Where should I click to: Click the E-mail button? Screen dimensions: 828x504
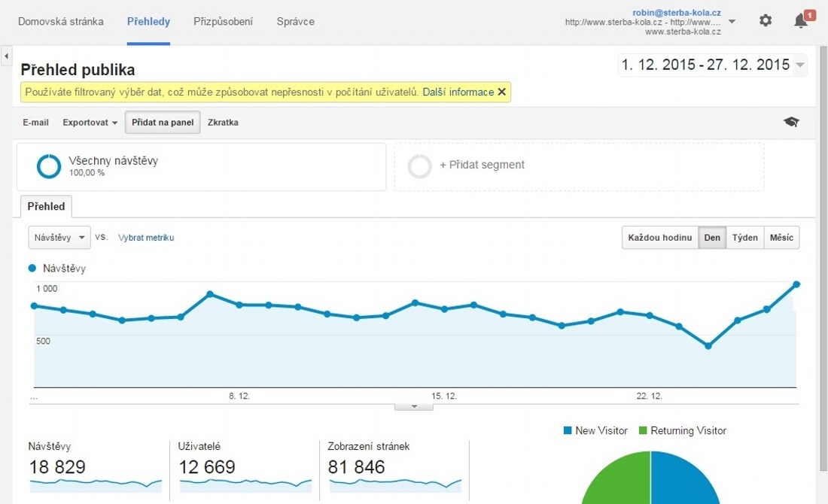click(x=35, y=123)
